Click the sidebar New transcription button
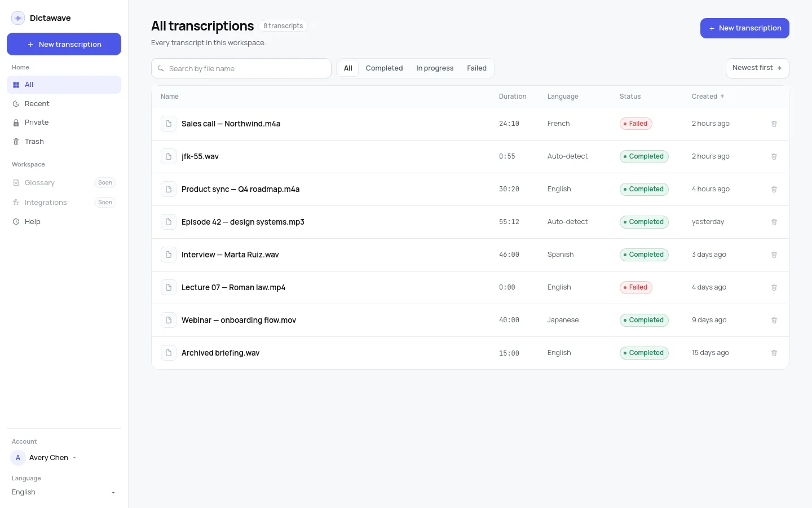The height and width of the screenshot is (508, 812). pos(64,44)
